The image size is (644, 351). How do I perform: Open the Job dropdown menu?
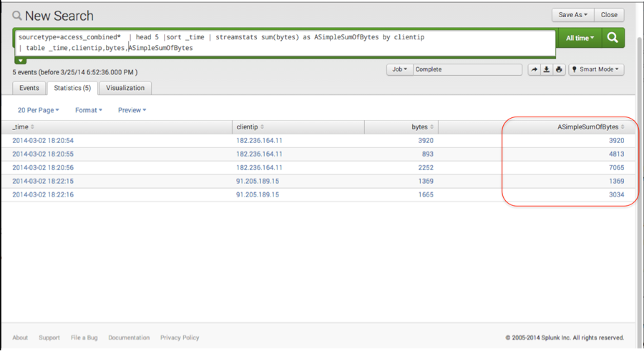click(x=399, y=69)
